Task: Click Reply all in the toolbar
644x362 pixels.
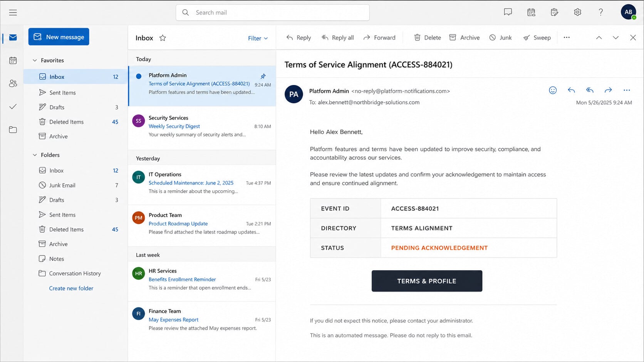Action: click(338, 38)
